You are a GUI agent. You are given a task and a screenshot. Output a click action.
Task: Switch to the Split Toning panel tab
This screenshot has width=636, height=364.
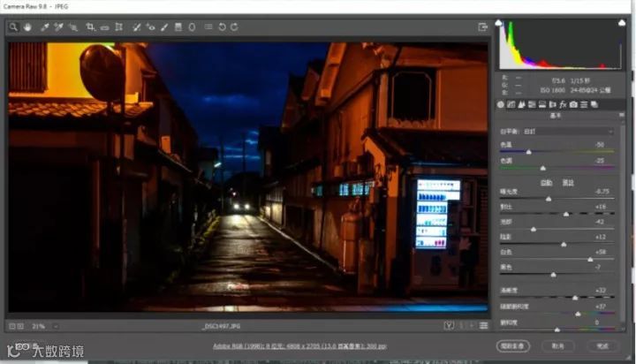[542, 105]
